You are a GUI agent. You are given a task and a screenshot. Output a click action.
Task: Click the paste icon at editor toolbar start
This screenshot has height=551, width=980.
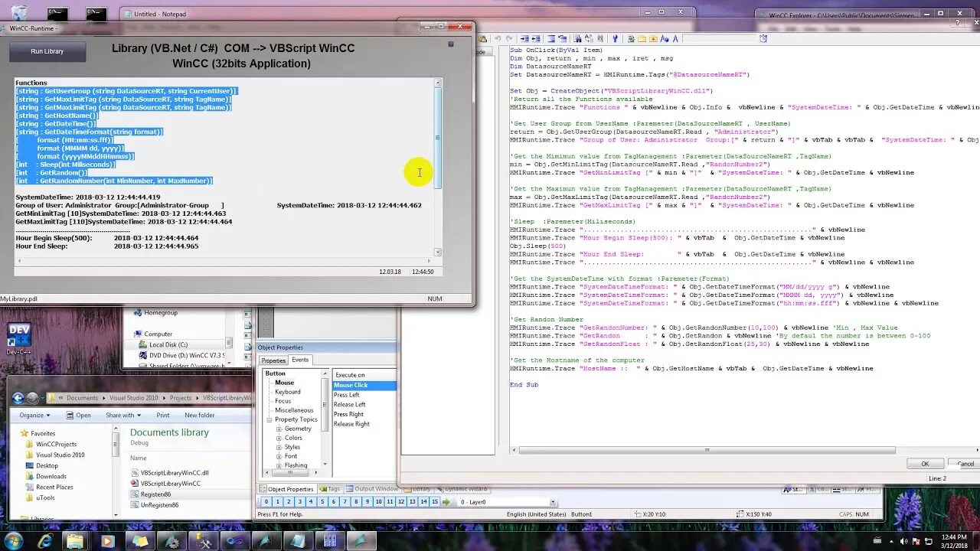click(x=482, y=38)
